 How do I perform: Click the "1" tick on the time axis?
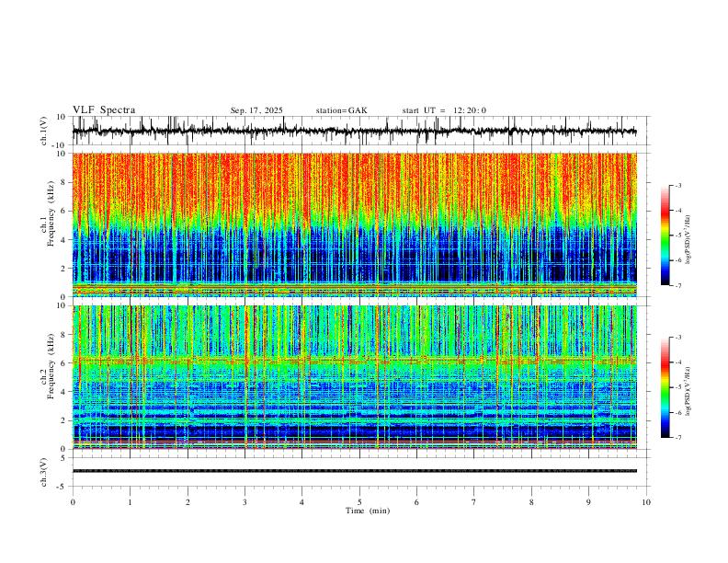130,502
